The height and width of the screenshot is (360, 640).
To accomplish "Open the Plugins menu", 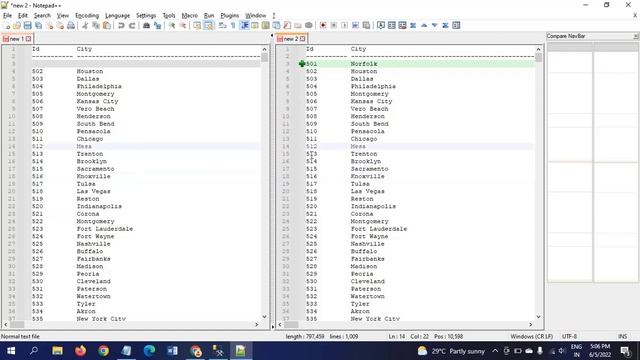I will (229, 16).
